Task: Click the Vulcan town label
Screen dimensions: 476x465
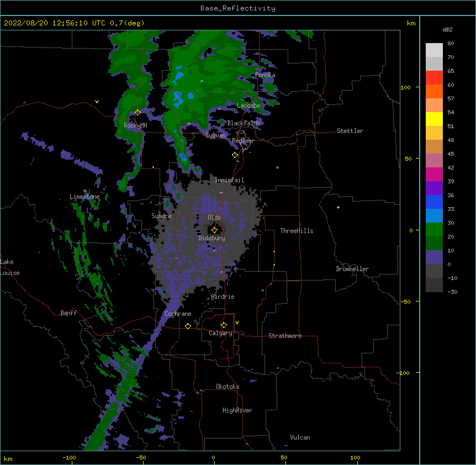Action: click(x=300, y=437)
